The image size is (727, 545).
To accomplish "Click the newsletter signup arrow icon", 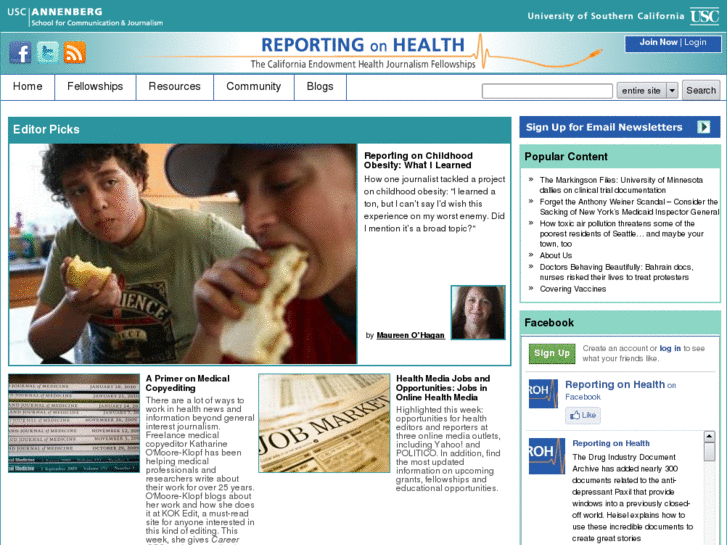I will tap(703, 127).
